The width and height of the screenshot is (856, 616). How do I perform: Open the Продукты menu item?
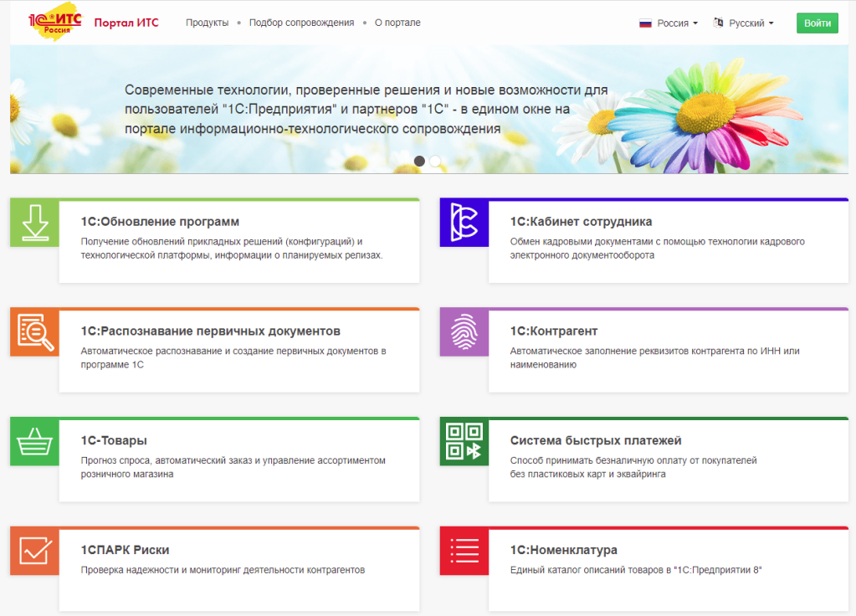click(207, 23)
